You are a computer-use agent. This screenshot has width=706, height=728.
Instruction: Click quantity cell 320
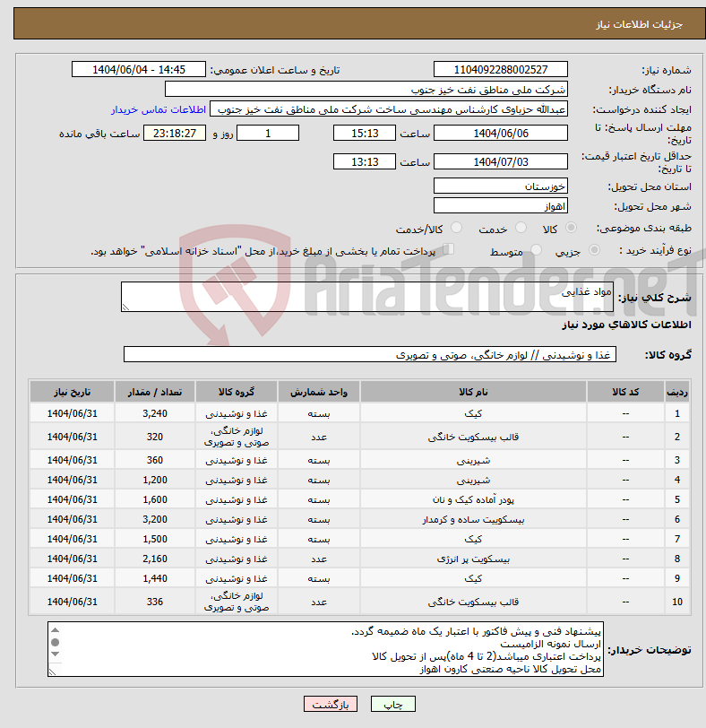[155, 437]
